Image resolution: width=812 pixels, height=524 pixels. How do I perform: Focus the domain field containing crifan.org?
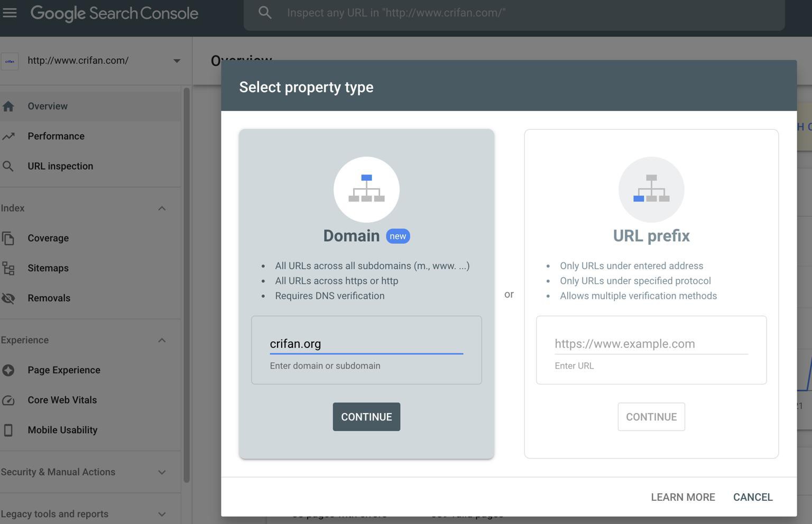point(366,344)
